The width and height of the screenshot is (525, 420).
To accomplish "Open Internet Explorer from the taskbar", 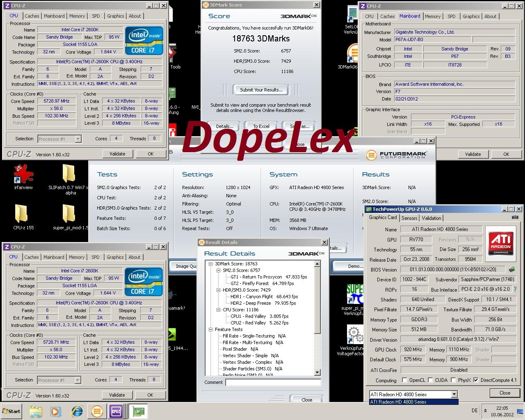I will (77, 411).
